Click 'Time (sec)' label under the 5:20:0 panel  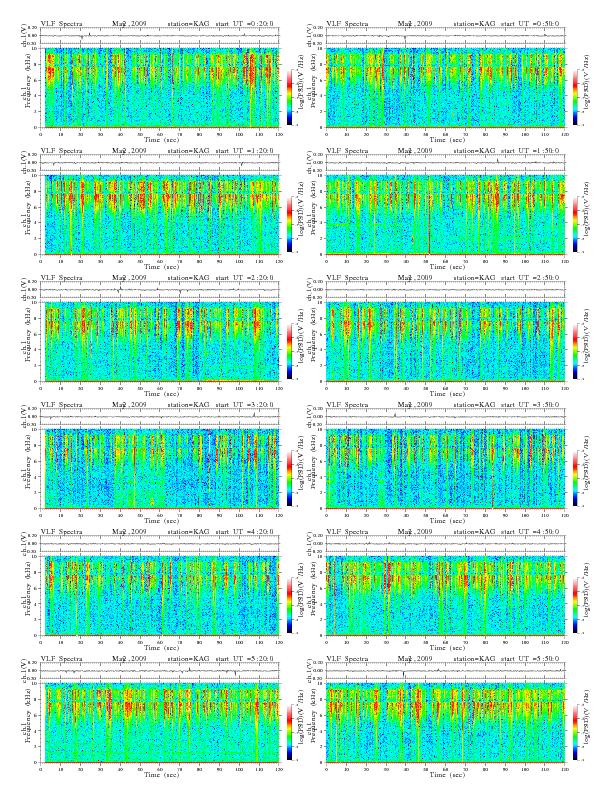coord(162,774)
